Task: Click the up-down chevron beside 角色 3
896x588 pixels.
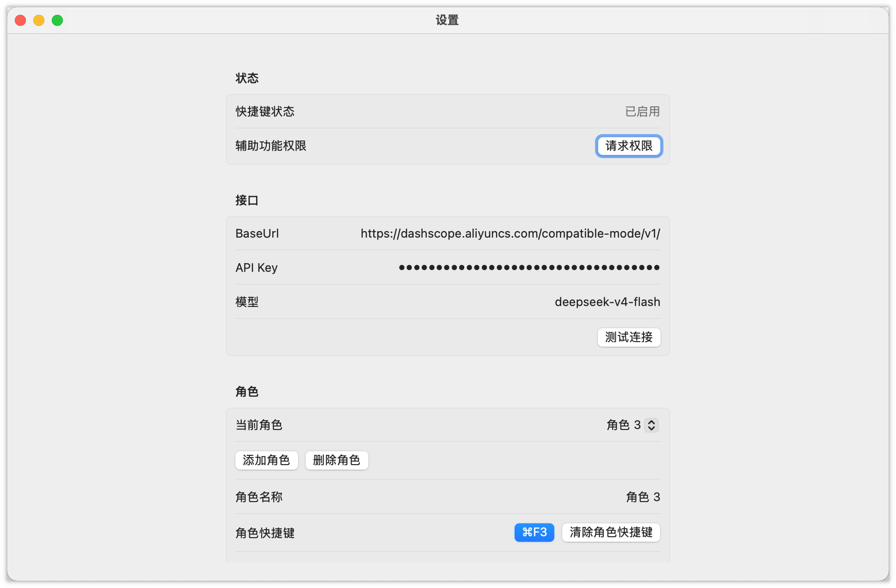Action: coord(651,425)
